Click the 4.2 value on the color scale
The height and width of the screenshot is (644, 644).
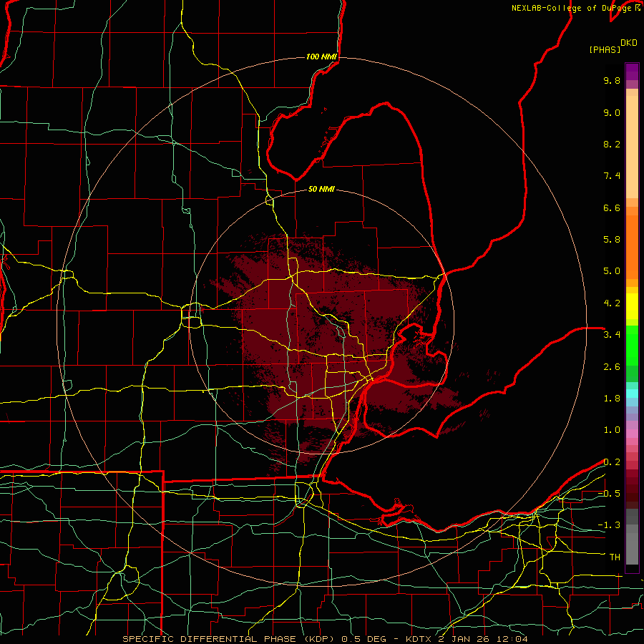click(x=612, y=303)
